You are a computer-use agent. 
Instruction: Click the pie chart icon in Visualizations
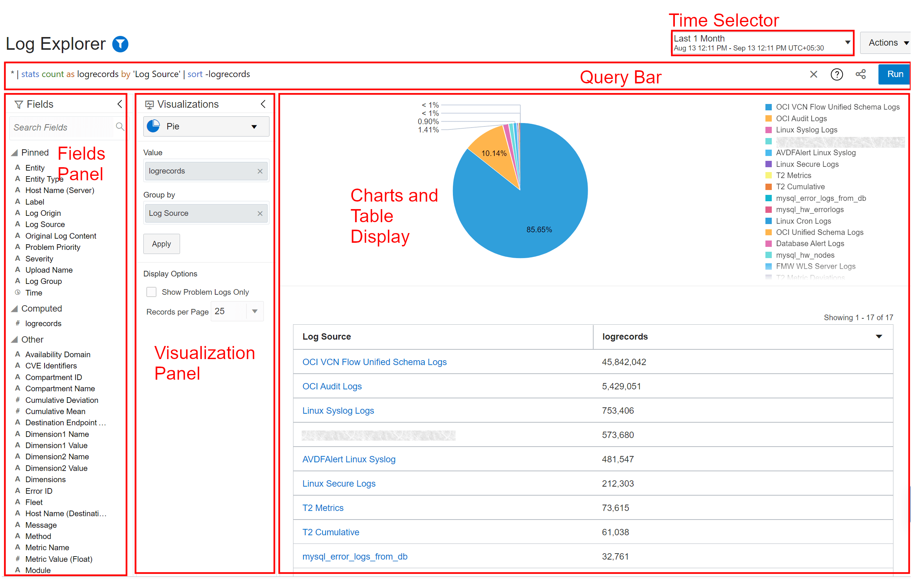point(153,126)
